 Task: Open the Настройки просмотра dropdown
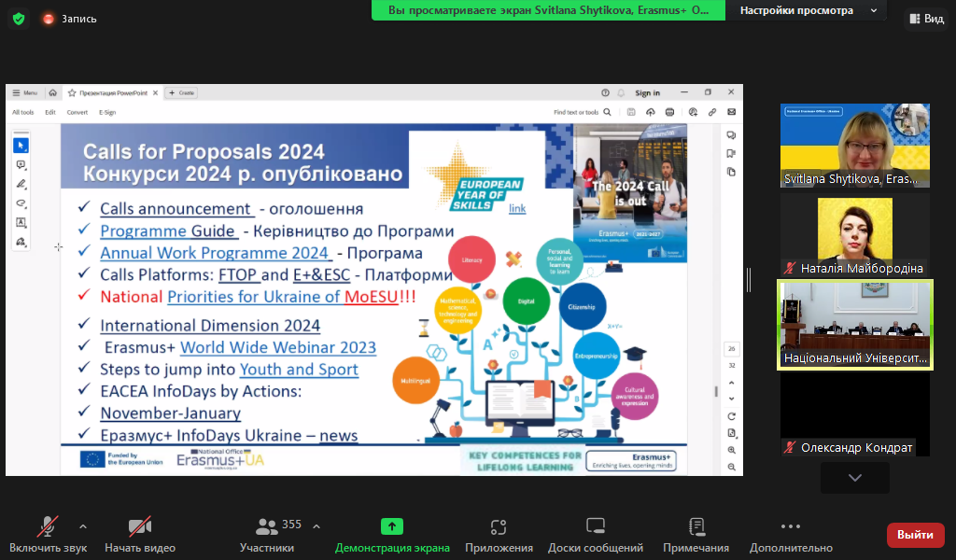[x=808, y=10]
